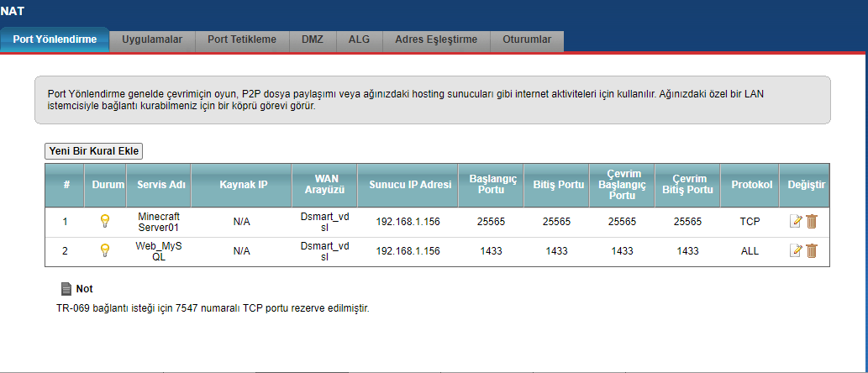Show the Oturumlar tab
Viewport: 868px width, 373px height.
tap(526, 39)
